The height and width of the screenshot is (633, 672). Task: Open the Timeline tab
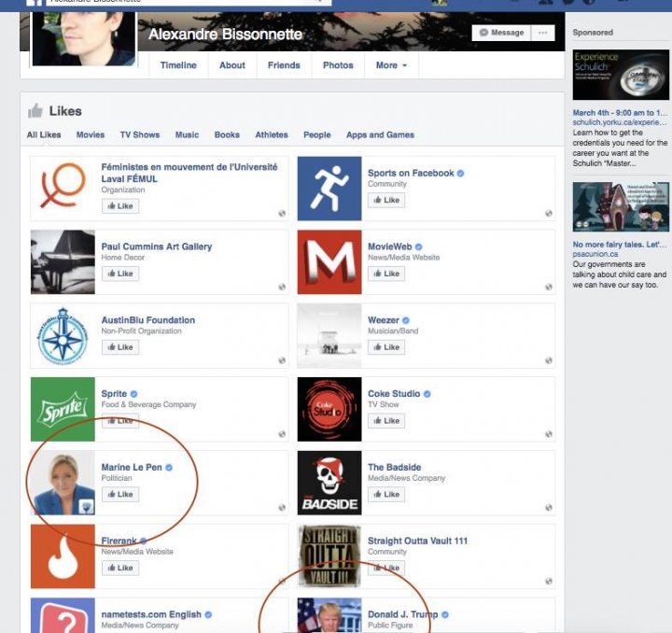tap(178, 65)
